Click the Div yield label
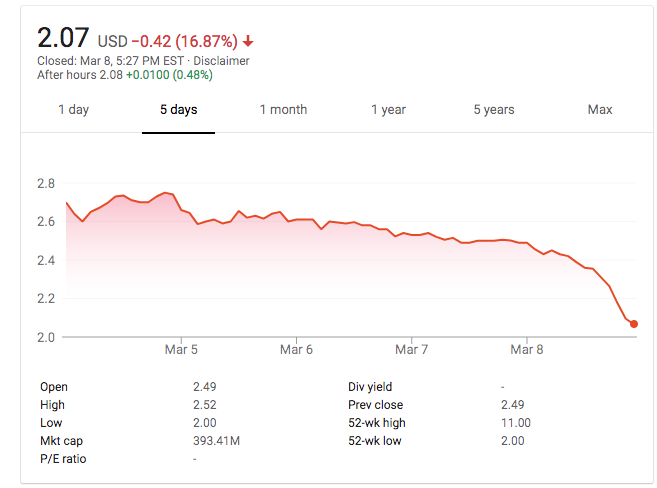657x488 pixels. [x=370, y=387]
